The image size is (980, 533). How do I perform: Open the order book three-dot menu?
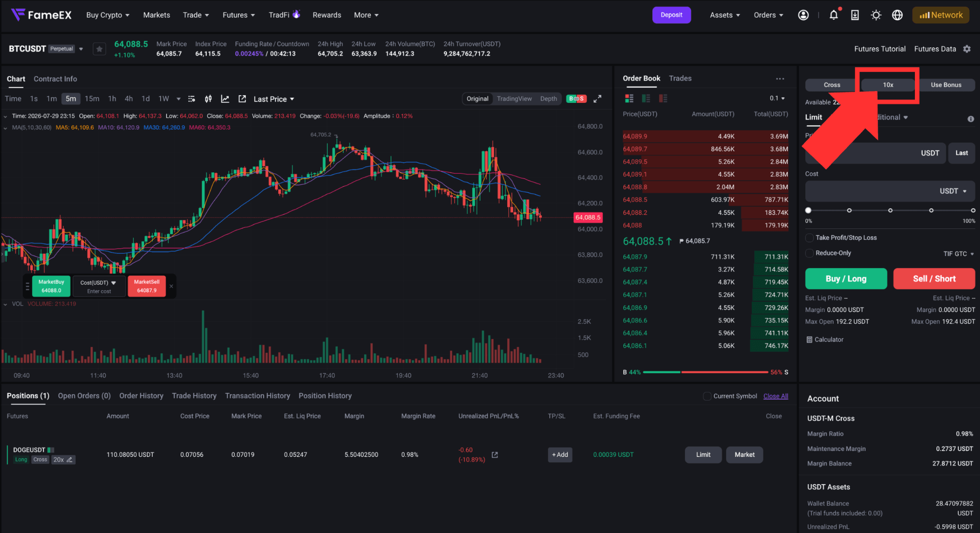pos(780,79)
